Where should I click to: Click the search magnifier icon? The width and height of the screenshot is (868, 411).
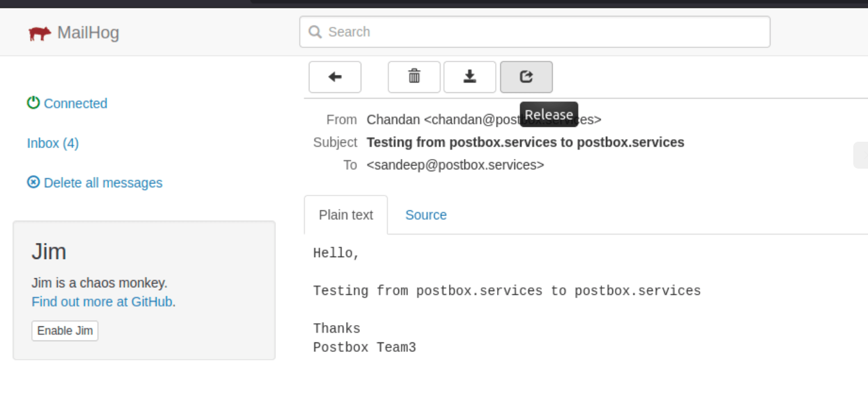[x=315, y=31]
